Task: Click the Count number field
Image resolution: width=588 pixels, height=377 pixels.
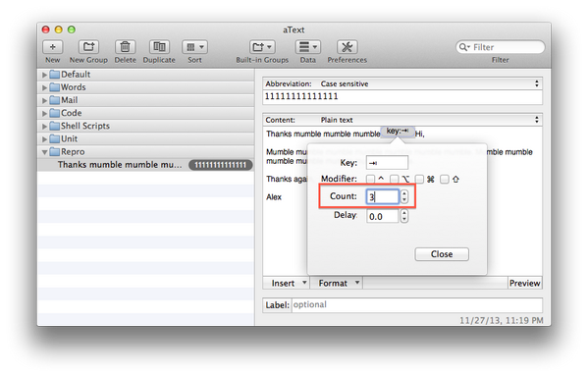Action: (x=383, y=196)
